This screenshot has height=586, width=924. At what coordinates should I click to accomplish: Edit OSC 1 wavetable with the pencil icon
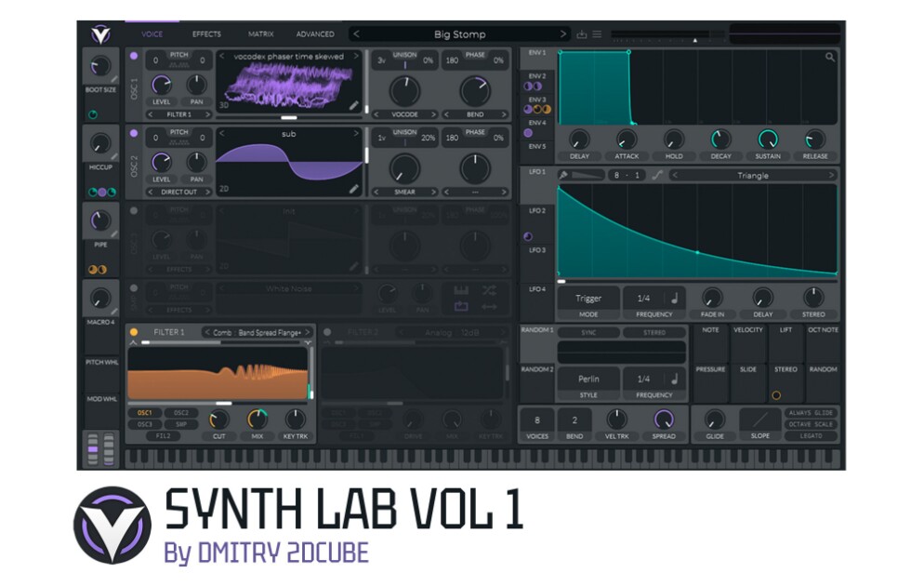click(x=353, y=105)
